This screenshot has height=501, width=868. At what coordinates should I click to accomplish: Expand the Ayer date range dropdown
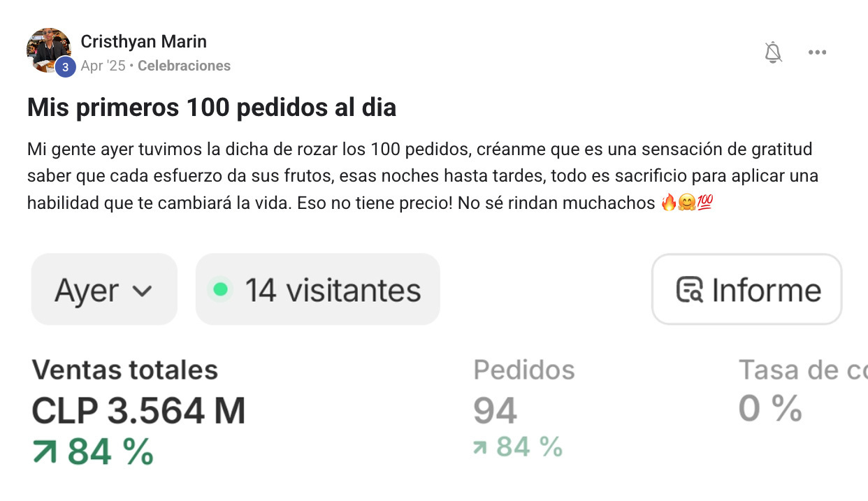104,289
